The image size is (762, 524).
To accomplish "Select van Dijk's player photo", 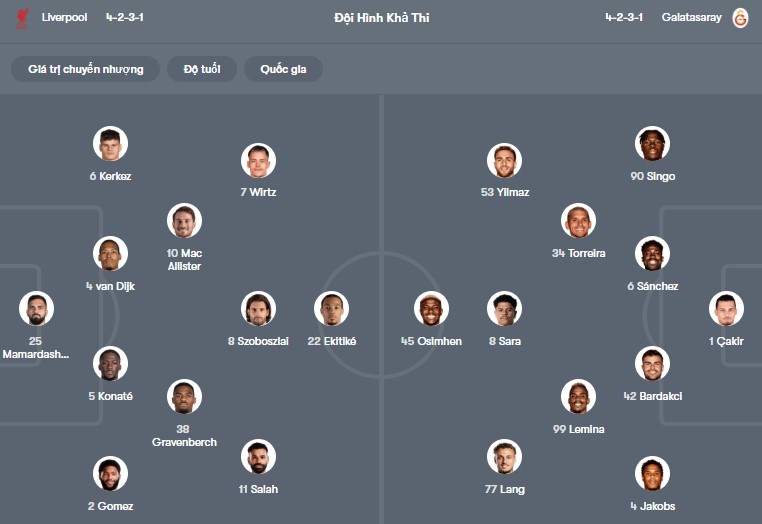I will pos(110,254).
